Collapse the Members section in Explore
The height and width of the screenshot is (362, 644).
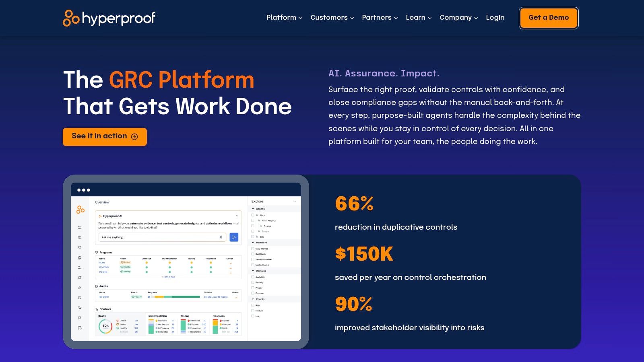point(253,243)
